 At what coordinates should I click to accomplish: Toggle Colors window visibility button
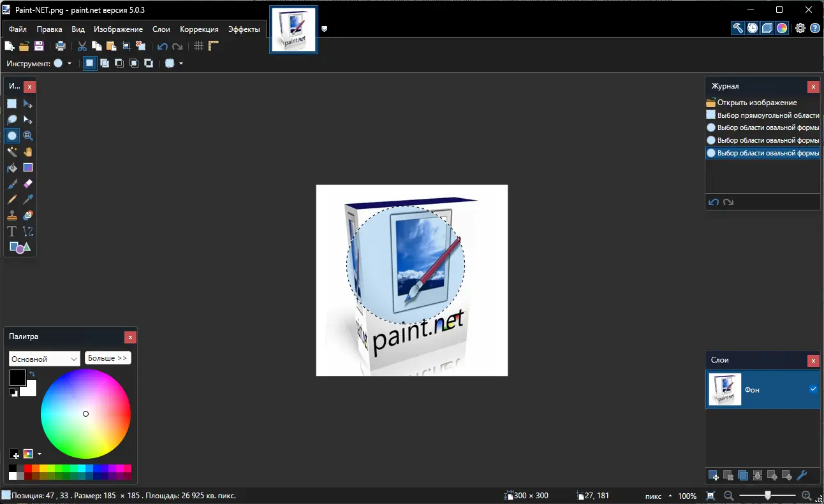(782, 28)
